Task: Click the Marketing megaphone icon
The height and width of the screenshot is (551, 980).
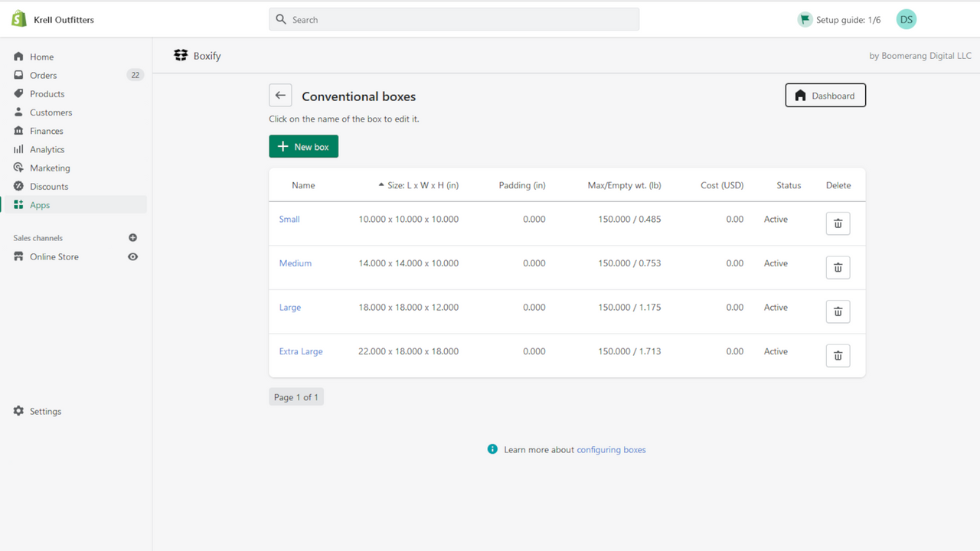Action: (x=18, y=168)
